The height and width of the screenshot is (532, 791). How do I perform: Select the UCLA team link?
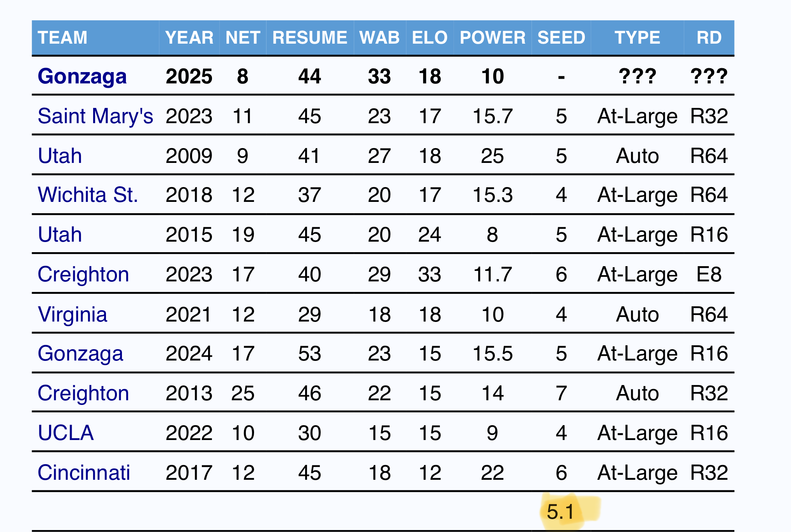point(65,433)
